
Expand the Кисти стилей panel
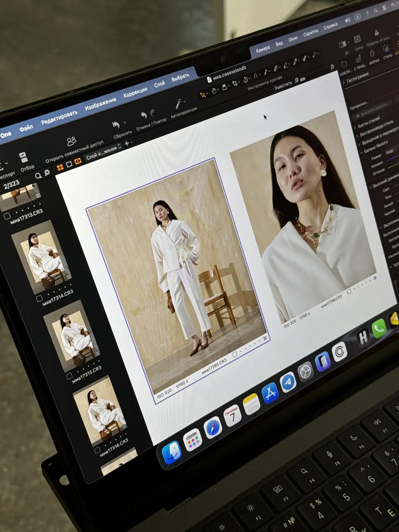pyautogui.click(x=355, y=128)
